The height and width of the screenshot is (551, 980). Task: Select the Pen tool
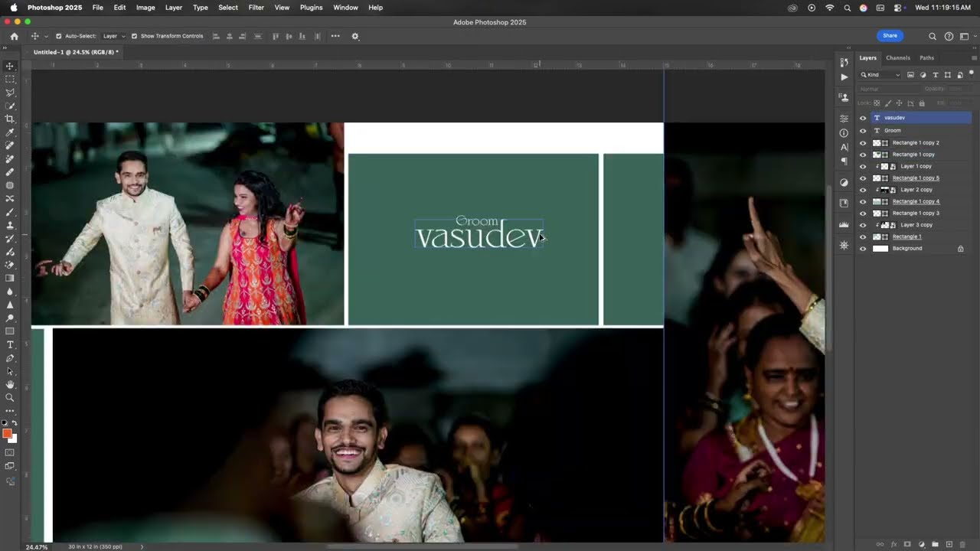10,358
